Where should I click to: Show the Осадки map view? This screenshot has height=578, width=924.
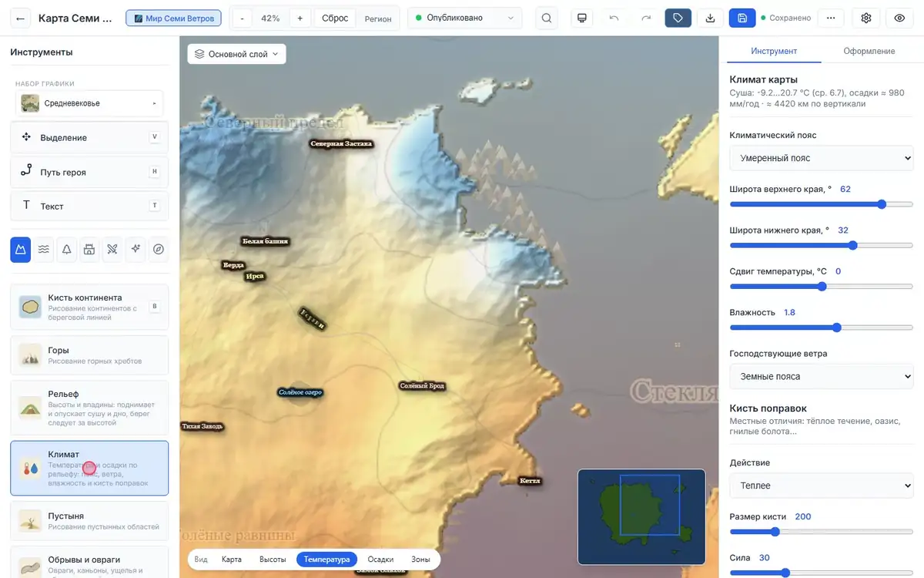pyautogui.click(x=380, y=560)
